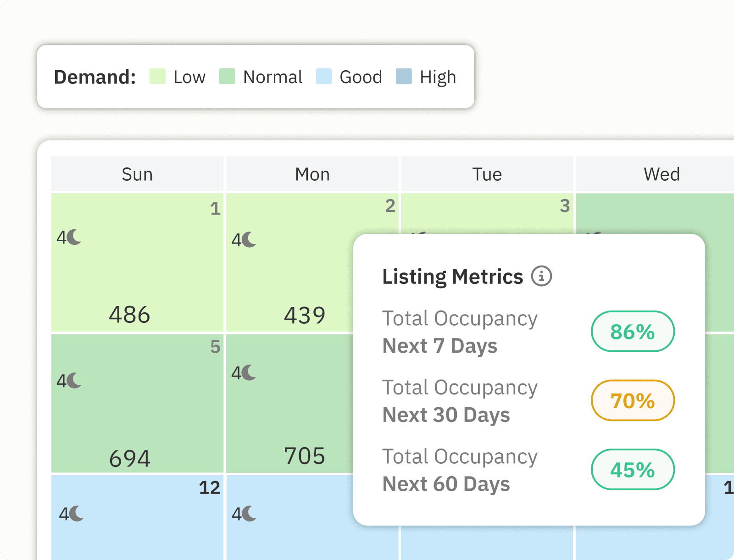This screenshot has width=734, height=560.
Task: Click the Low demand color swatch
Action: coord(157,77)
